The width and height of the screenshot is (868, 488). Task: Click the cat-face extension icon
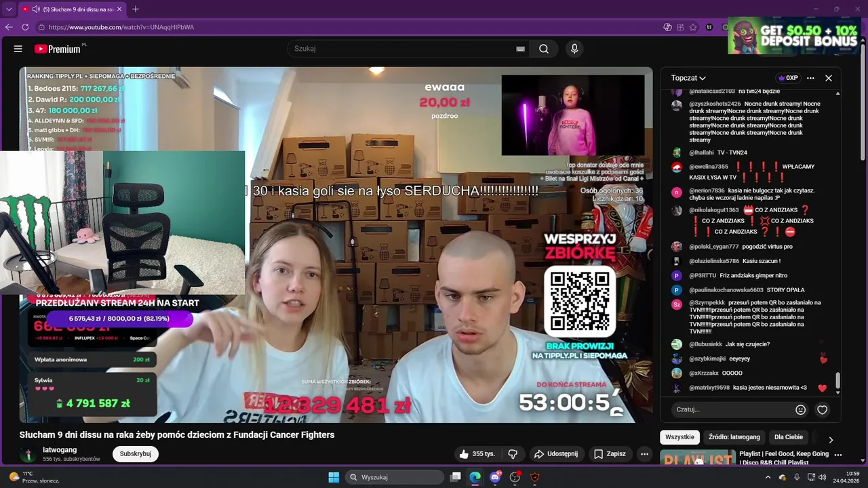tap(709, 27)
